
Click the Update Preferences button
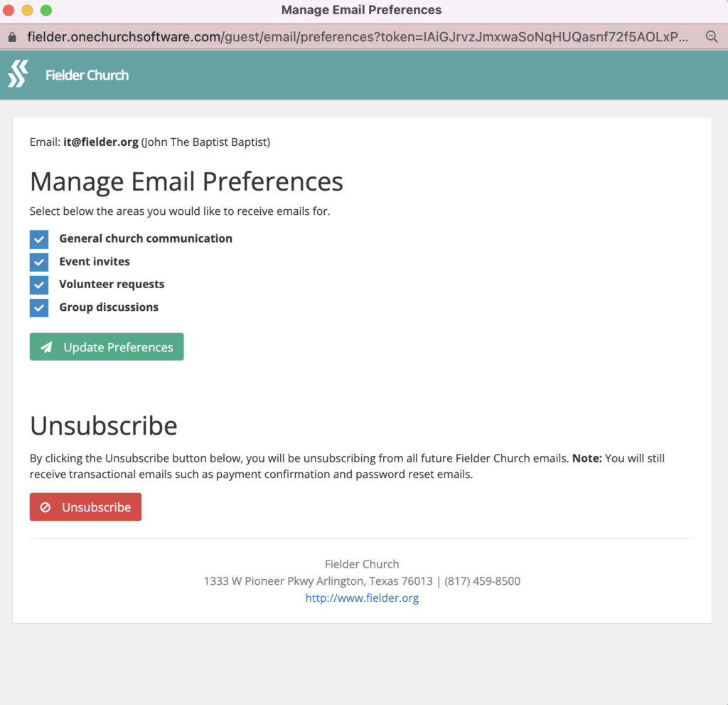(106, 347)
